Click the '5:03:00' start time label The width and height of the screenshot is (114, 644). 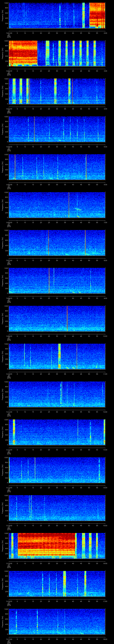9,109
